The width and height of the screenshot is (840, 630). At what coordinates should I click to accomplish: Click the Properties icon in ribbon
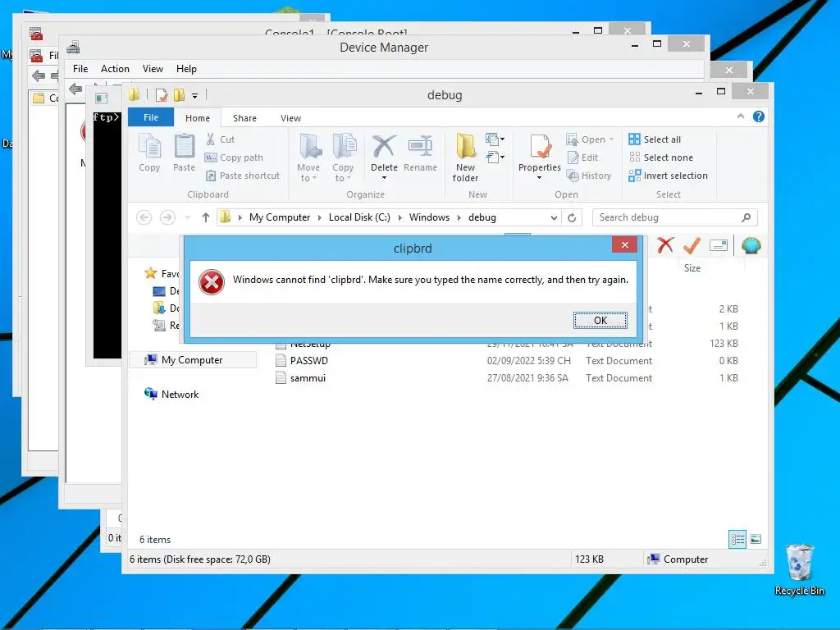[540, 148]
